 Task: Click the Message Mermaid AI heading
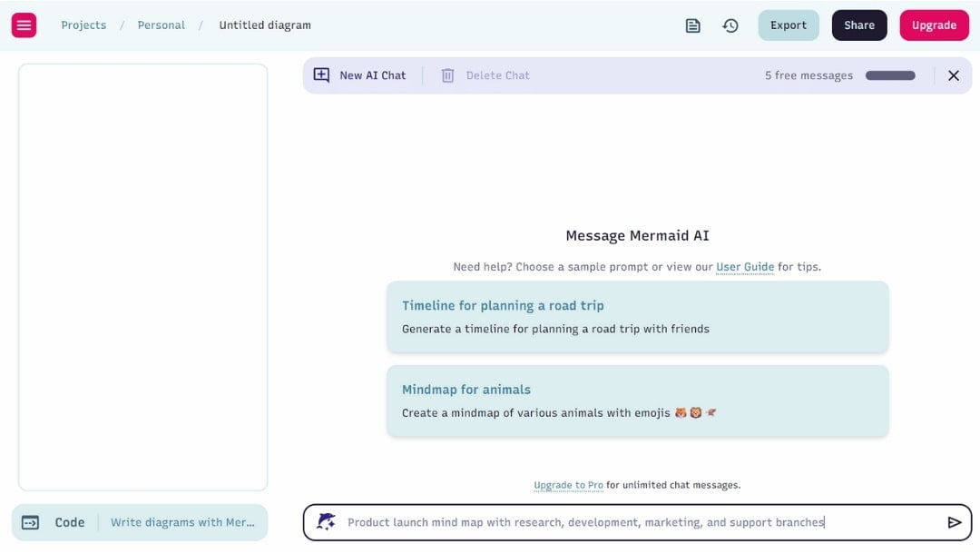click(637, 236)
